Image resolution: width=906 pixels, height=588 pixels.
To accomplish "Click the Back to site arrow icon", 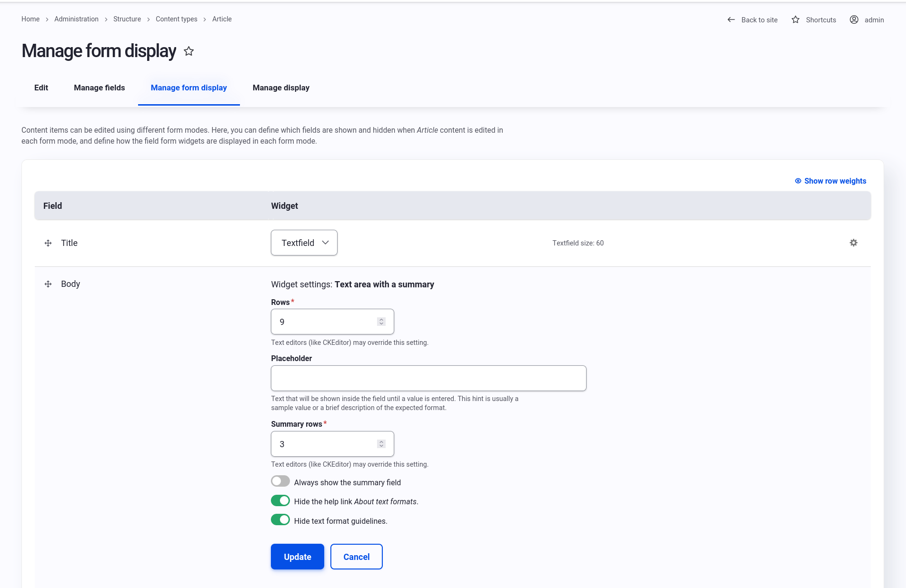I will [731, 20].
